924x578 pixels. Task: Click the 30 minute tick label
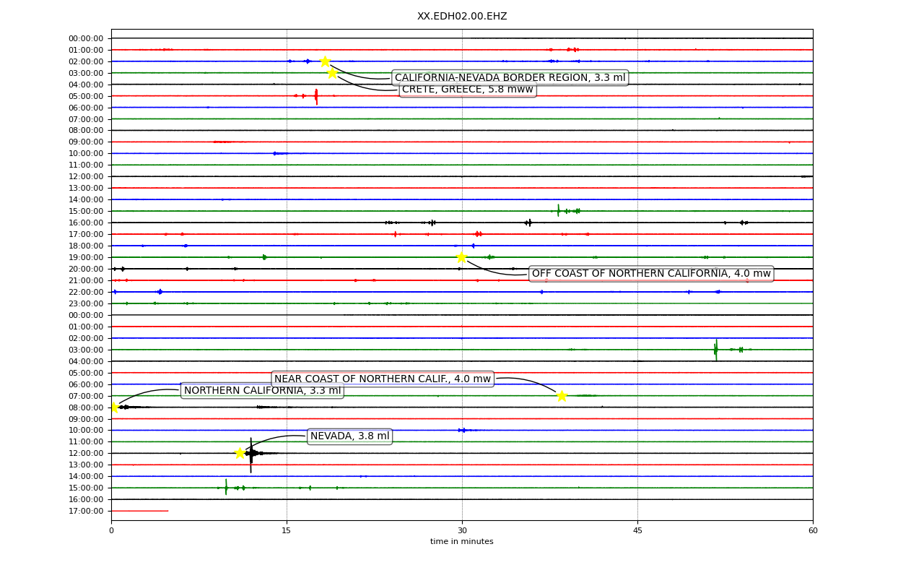[x=462, y=531]
